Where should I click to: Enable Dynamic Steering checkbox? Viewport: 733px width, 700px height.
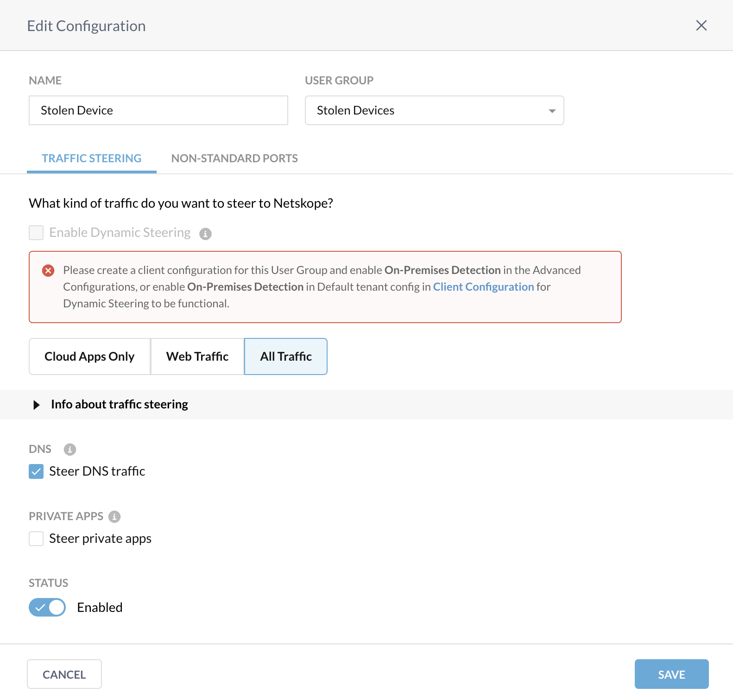[x=36, y=233]
